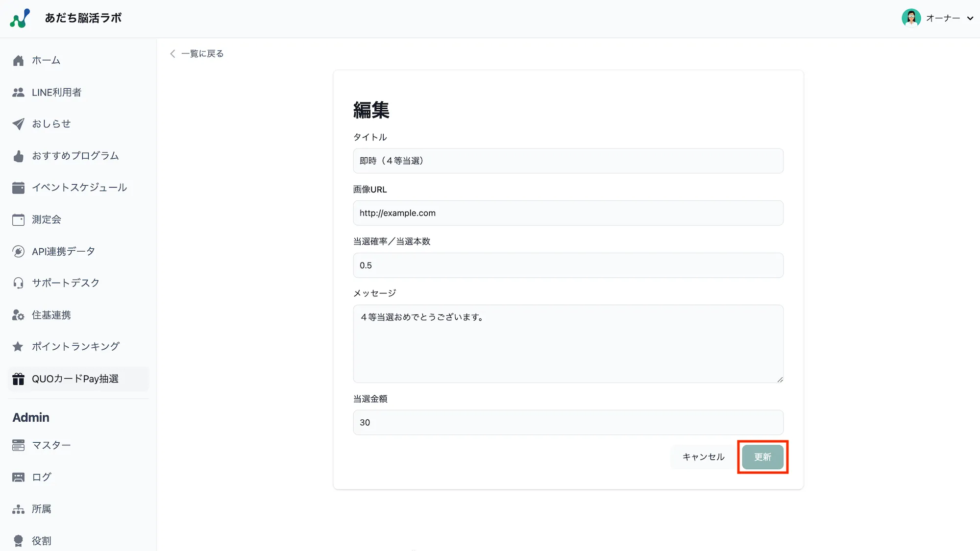Click the タイトル input field

click(x=568, y=161)
